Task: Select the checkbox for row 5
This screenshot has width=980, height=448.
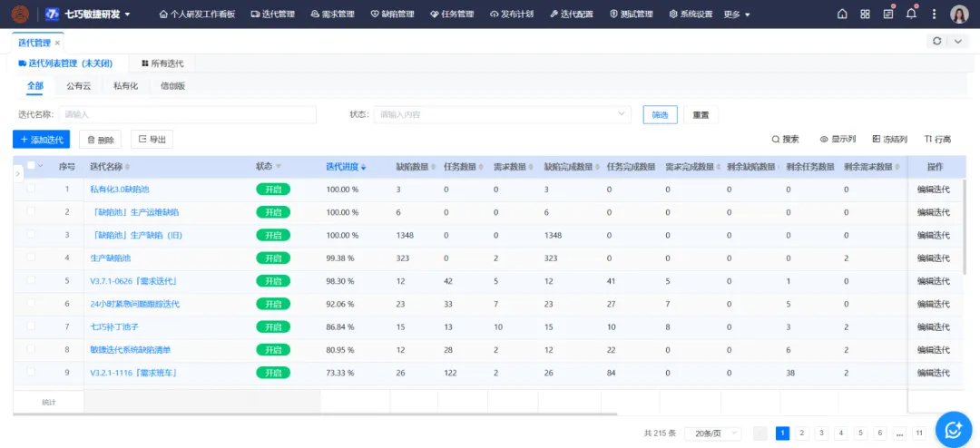Action: coord(32,281)
